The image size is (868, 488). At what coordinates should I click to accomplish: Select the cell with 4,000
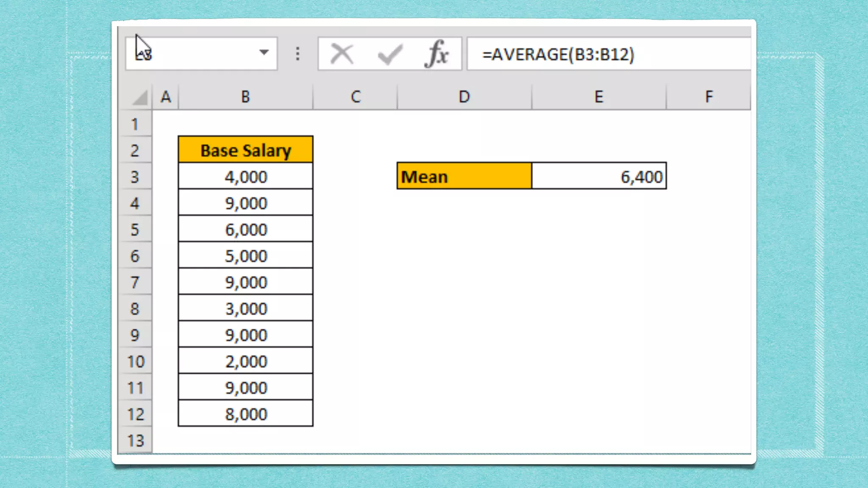click(x=245, y=176)
